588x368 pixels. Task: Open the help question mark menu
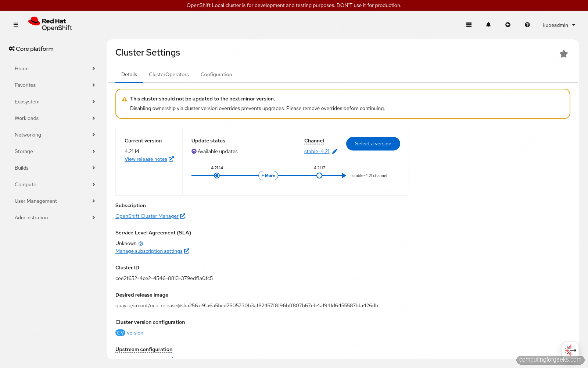tap(527, 25)
